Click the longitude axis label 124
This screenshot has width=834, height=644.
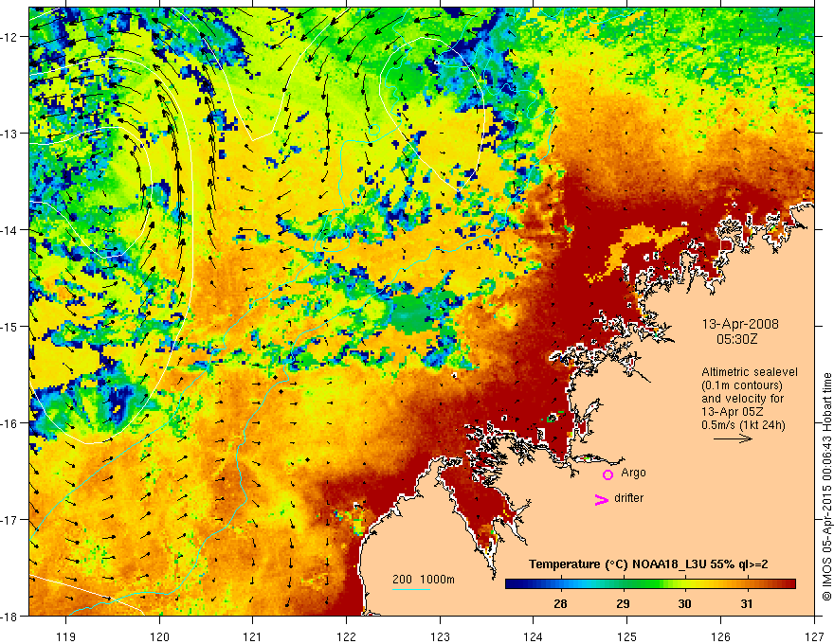(534, 636)
